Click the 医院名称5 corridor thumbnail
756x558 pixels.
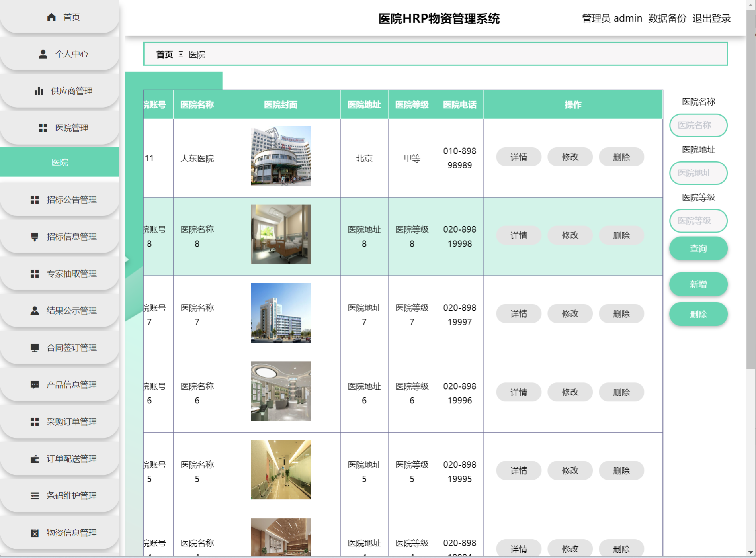pyautogui.click(x=281, y=470)
